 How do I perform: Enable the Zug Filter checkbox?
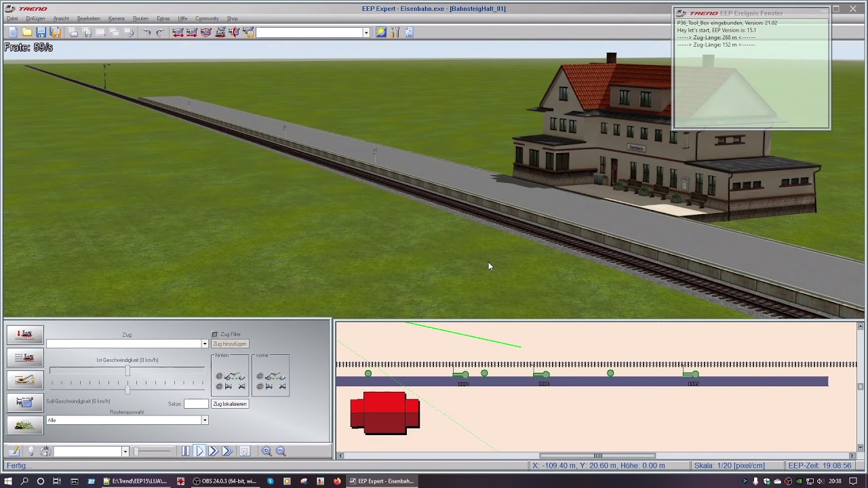click(x=215, y=334)
